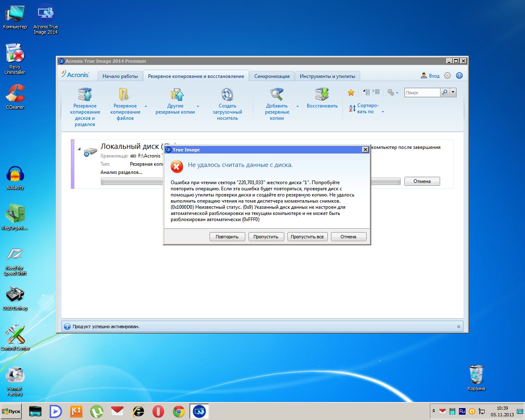Open Create bootable media (lifebuoy) icon
This screenshot has width=525, height=420.
pos(227,95)
